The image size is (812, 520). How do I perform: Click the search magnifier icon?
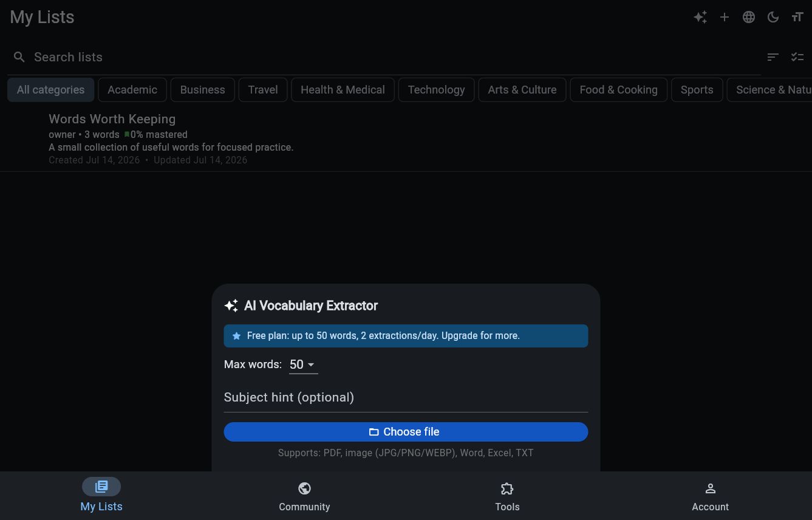coord(19,57)
